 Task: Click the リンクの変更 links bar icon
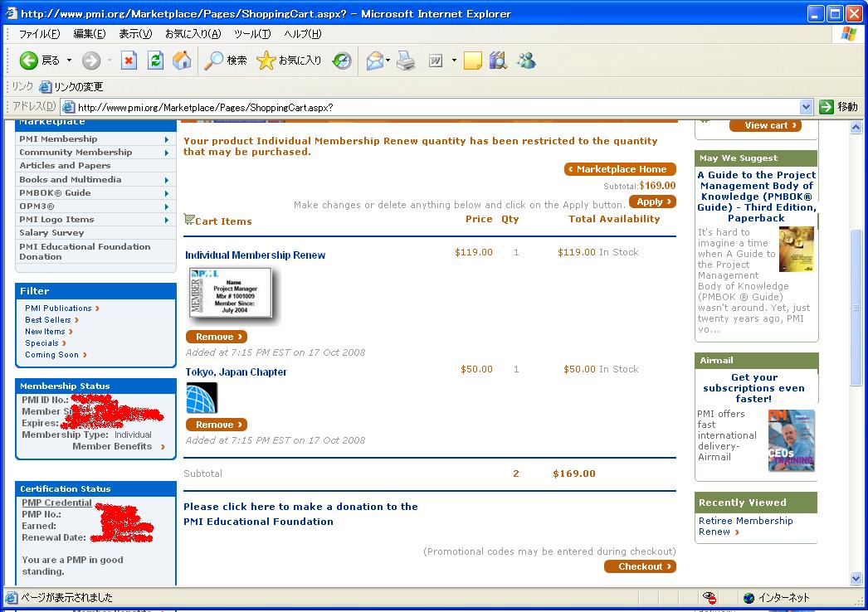[x=46, y=87]
